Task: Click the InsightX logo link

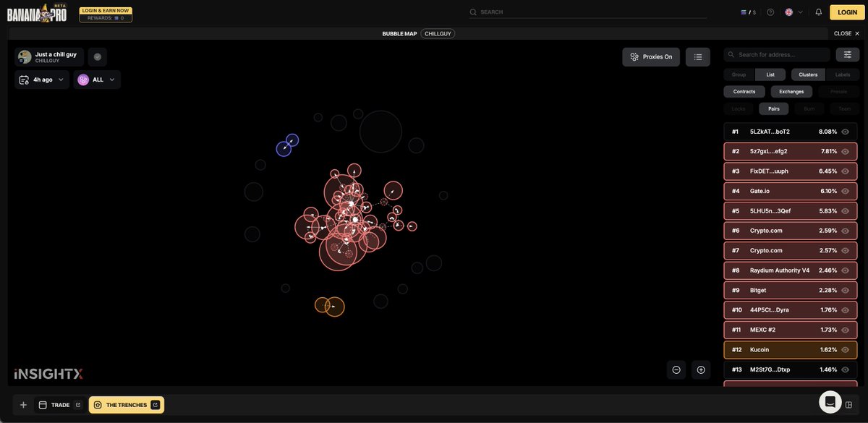Action: point(48,374)
